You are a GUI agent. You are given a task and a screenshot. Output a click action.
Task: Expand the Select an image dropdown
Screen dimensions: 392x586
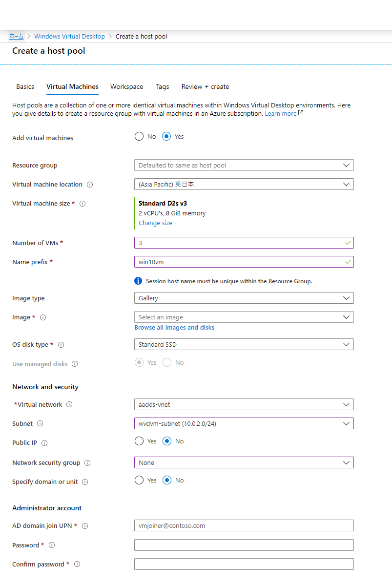tap(244, 317)
